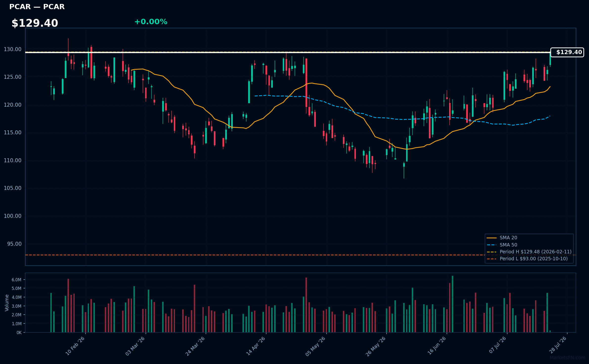Click the tallest green volume bar near 16 Jun
The height and width of the screenshot is (364, 589).
453,304
